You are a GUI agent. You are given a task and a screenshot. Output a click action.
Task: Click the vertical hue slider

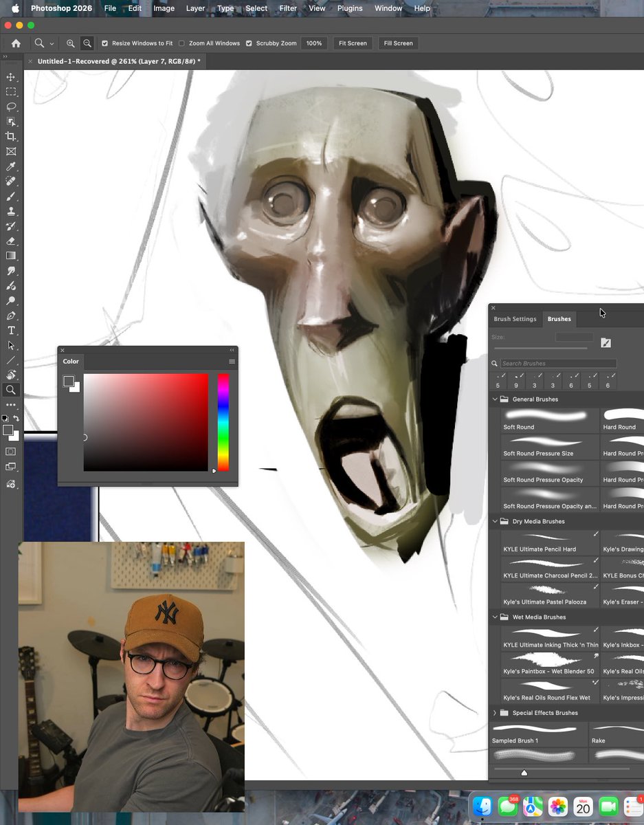tap(223, 422)
